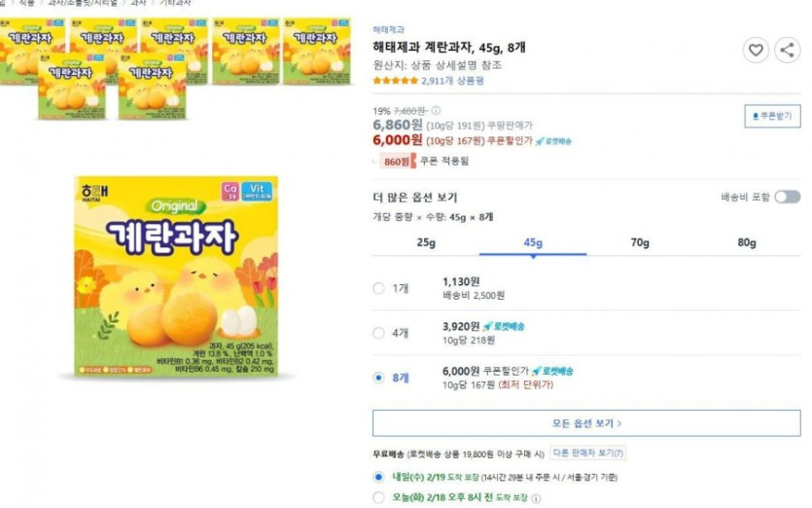Screen dimensions: 812x508
Task: Click the info icon after the 2/18 delivery option
Action: point(536,498)
